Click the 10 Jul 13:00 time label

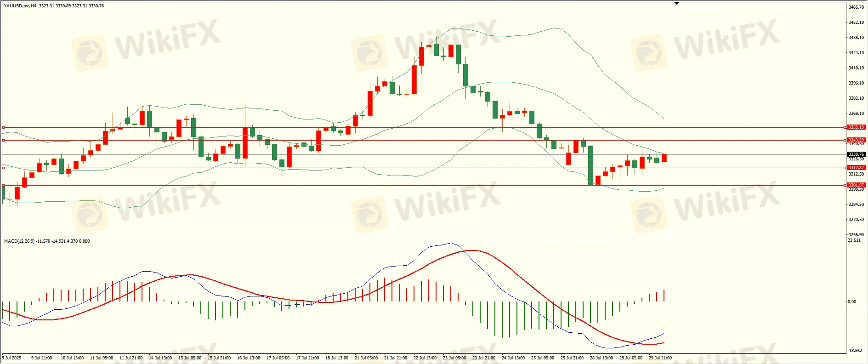coord(72,358)
